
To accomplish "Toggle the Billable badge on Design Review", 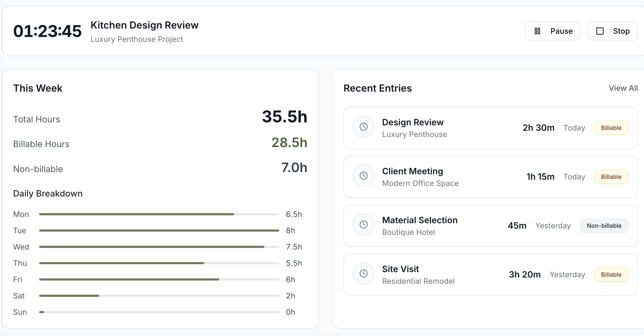I will 611,128.
